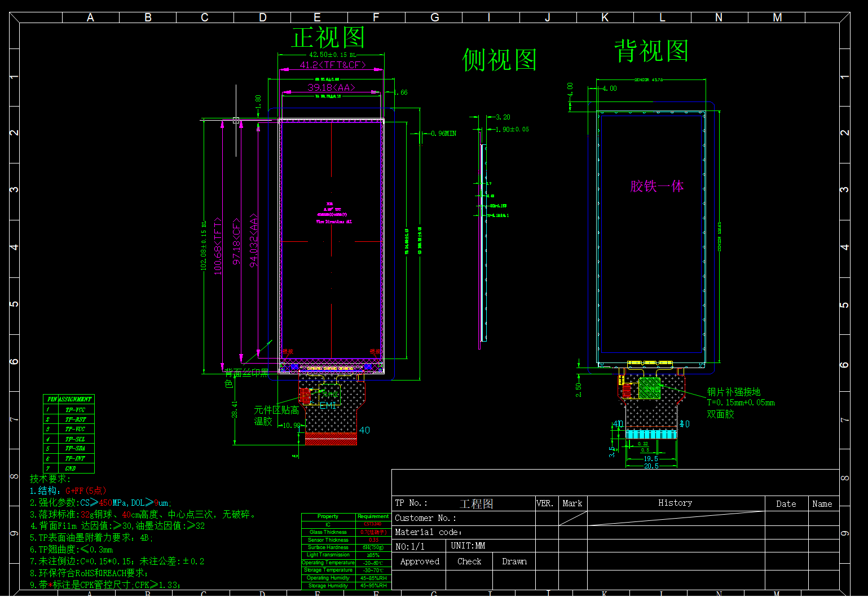Select the Storage Temperature property cell

point(328,570)
